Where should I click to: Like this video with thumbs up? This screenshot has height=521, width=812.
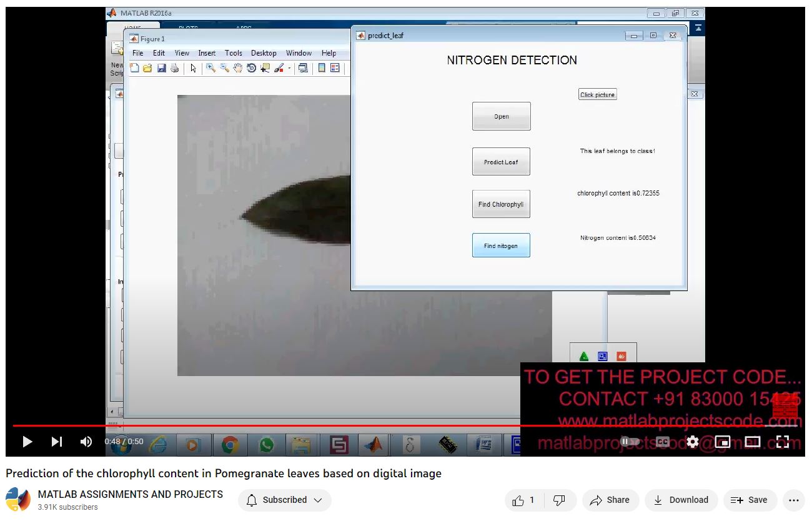(x=523, y=500)
